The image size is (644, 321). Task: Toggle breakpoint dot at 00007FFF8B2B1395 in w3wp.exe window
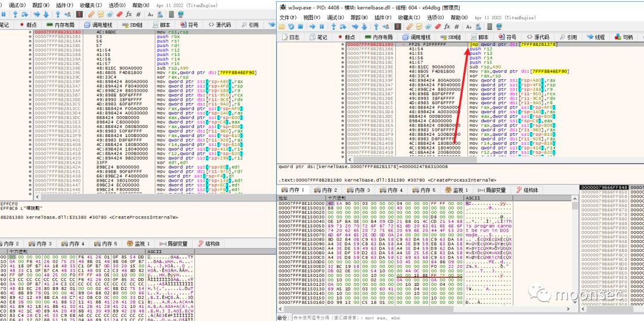tap(342, 71)
